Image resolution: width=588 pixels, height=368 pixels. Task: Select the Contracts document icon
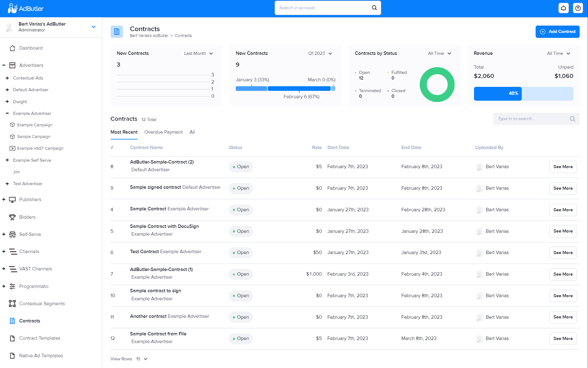click(12, 321)
